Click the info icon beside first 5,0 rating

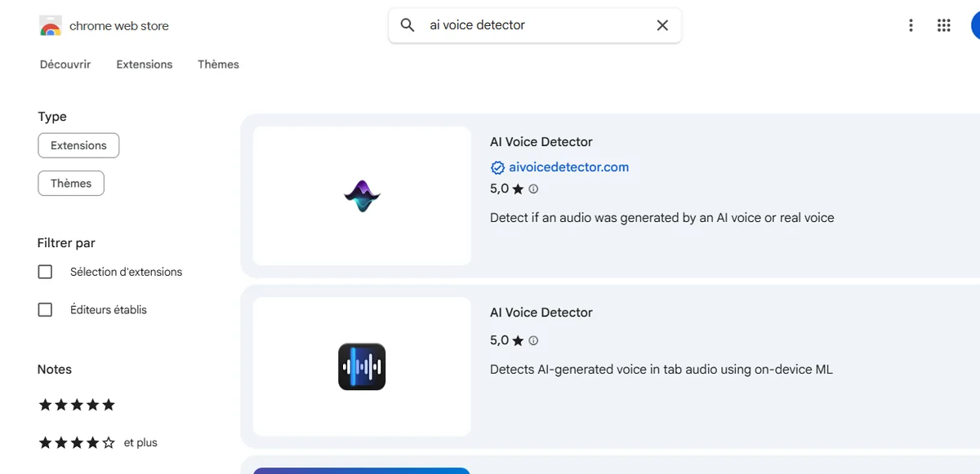click(533, 188)
